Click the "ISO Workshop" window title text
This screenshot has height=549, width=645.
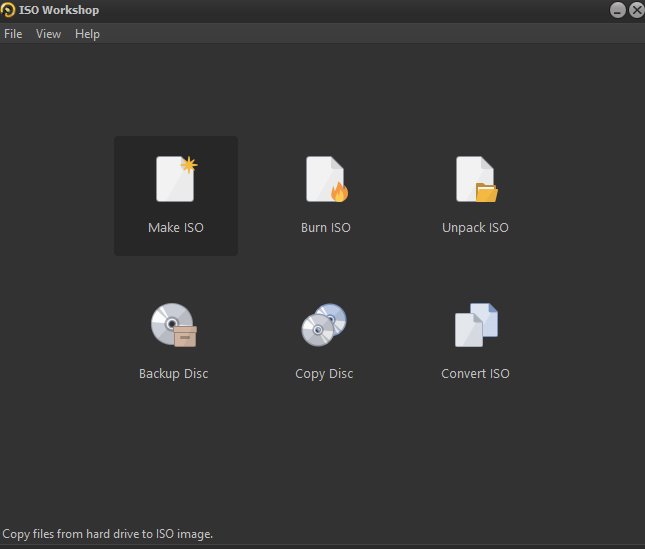click(59, 10)
